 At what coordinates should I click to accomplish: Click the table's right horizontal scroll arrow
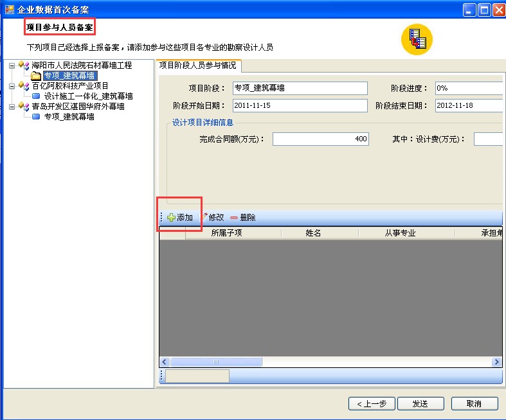point(497,362)
